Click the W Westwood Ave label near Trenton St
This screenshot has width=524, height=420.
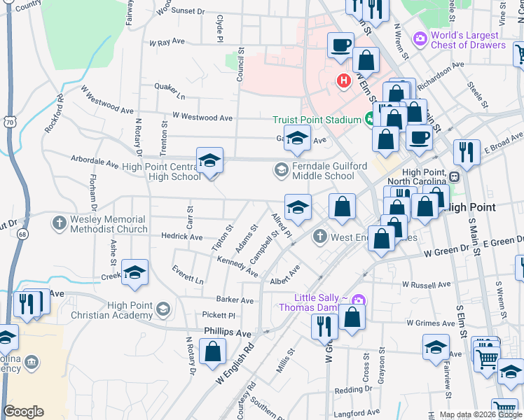click(202, 117)
